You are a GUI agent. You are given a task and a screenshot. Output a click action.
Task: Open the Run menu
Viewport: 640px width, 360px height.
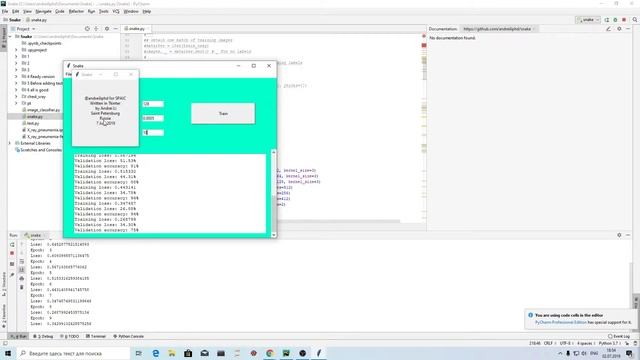tap(91, 11)
